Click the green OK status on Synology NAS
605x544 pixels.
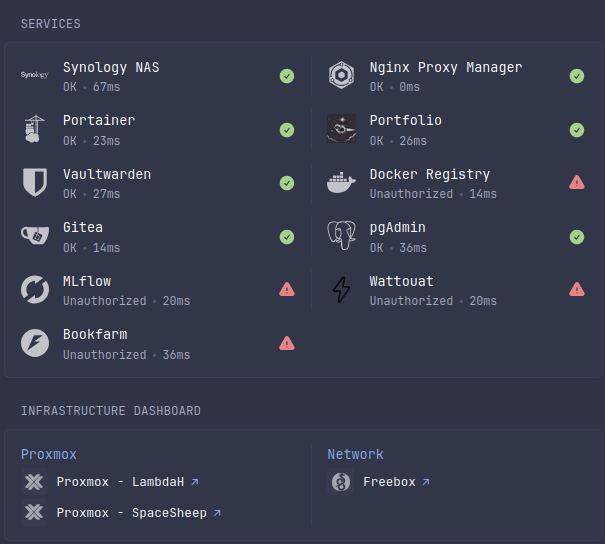(x=287, y=75)
